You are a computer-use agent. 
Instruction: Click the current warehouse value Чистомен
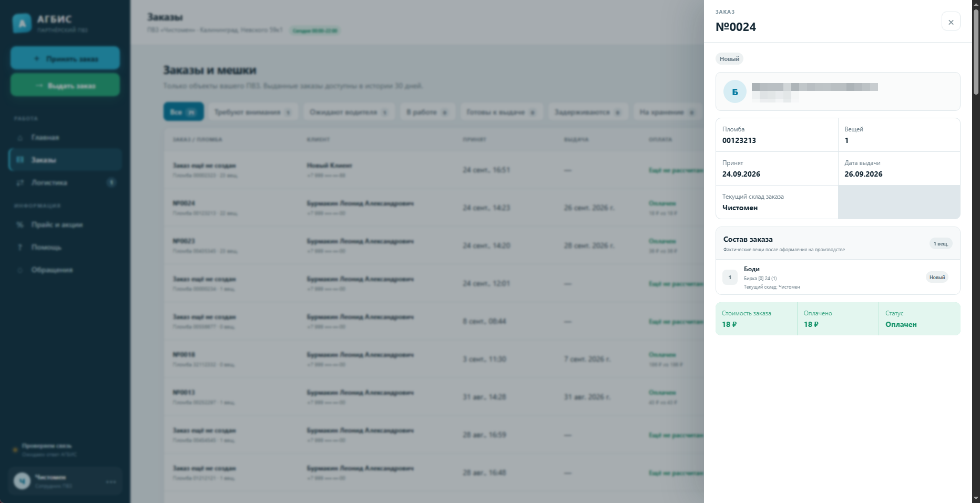click(740, 208)
